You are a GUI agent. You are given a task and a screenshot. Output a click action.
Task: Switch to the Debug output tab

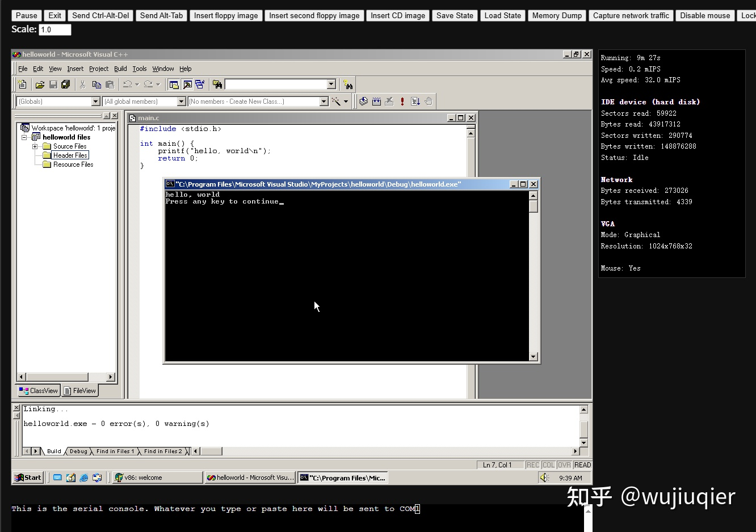tap(78, 451)
